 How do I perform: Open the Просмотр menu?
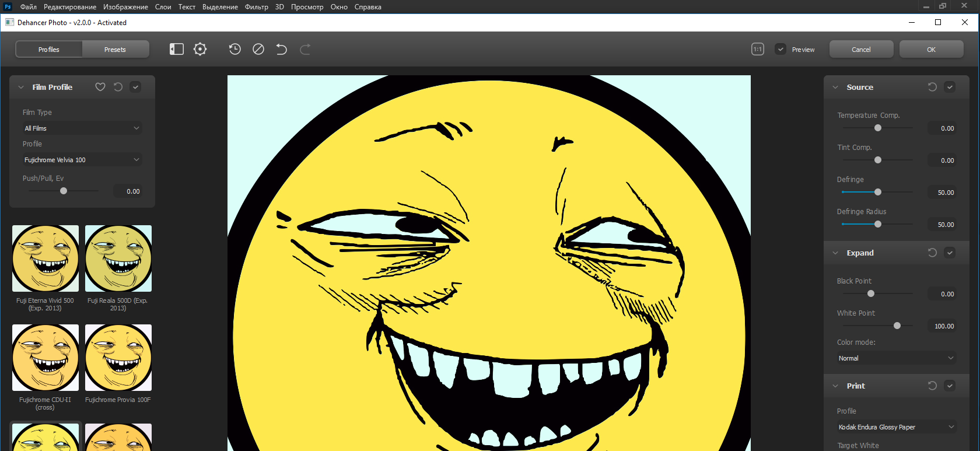point(307,7)
